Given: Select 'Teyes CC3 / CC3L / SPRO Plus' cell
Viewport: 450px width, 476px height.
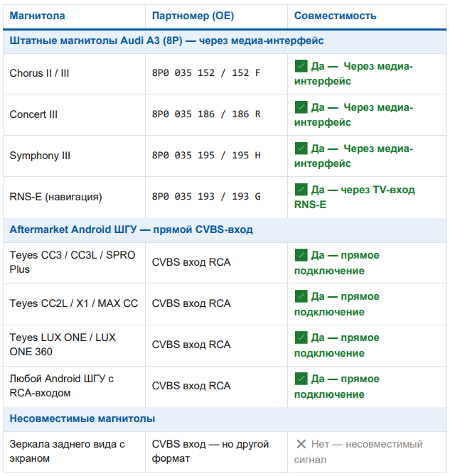Looking at the screenshot, I should 74,263.
